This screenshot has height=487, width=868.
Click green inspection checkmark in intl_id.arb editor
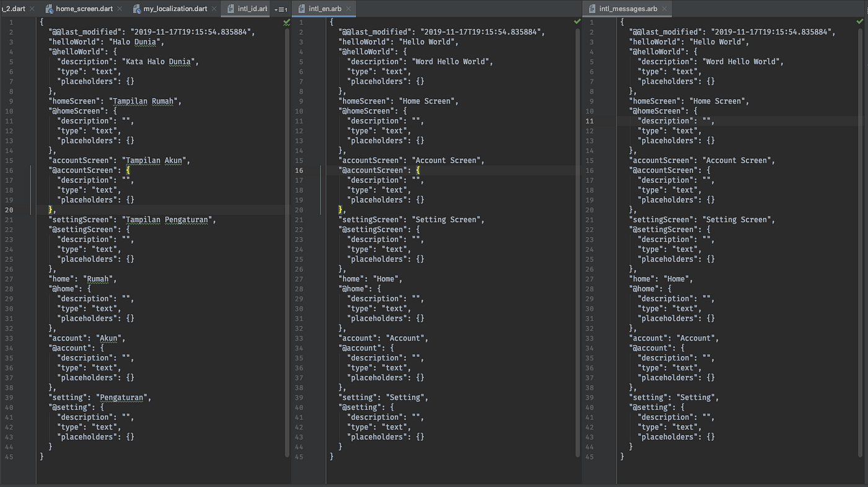pos(286,22)
